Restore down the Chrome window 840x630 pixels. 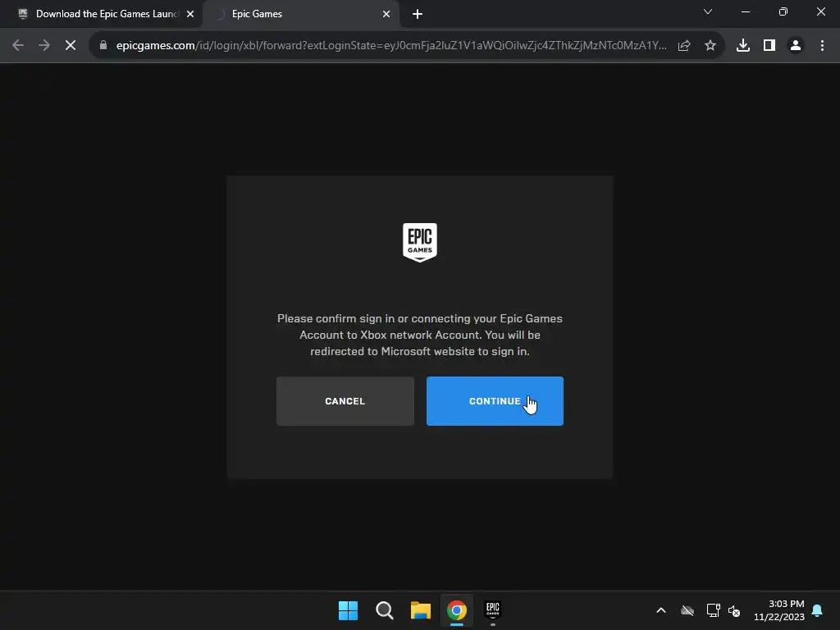(x=783, y=11)
